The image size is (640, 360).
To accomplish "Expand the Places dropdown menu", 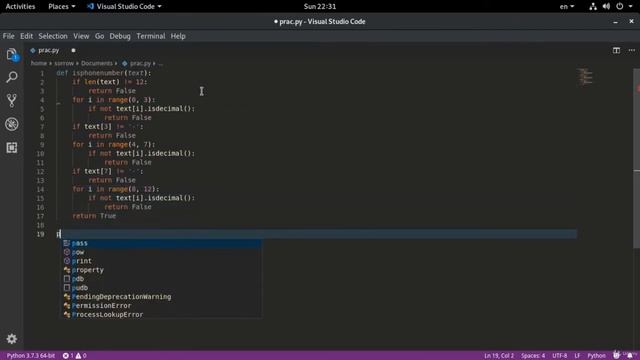I will tap(62, 7).
